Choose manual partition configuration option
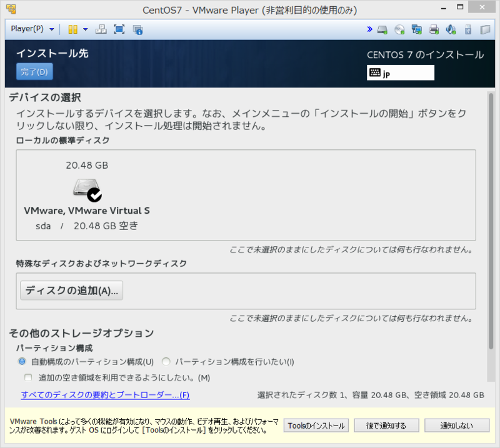 [x=166, y=361]
